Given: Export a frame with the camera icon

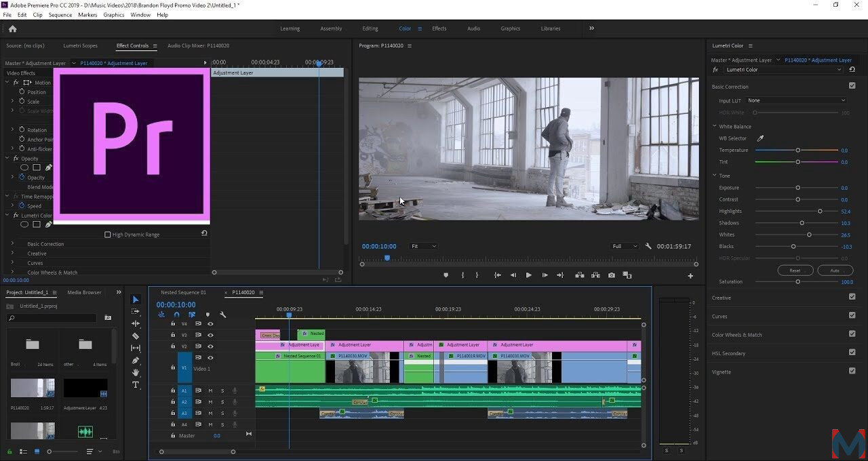Looking at the screenshot, I should pyautogui.click(x=612, y=275).
